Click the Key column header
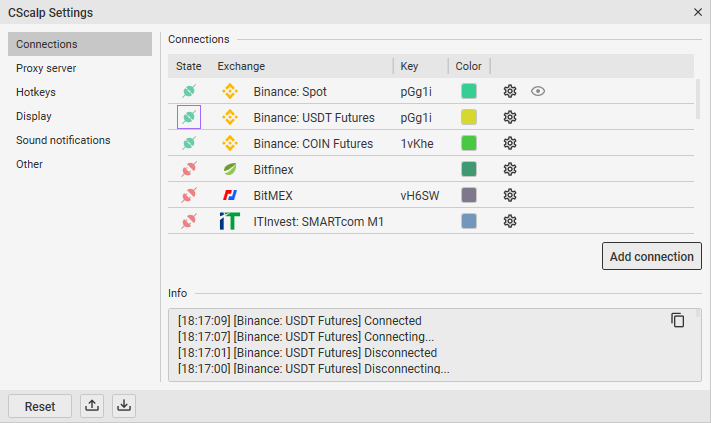The height and width of the screenshot is (423, 711). click(409, 66)
